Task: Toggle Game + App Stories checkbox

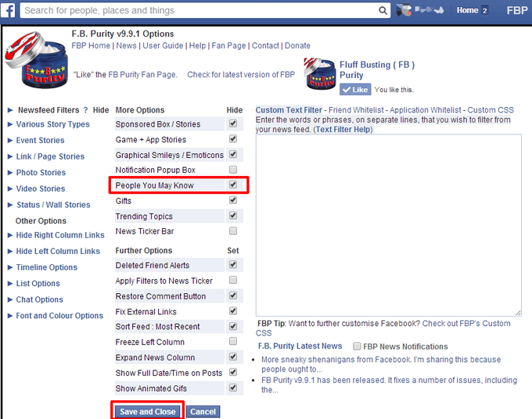Action: [x=233, y=138]
